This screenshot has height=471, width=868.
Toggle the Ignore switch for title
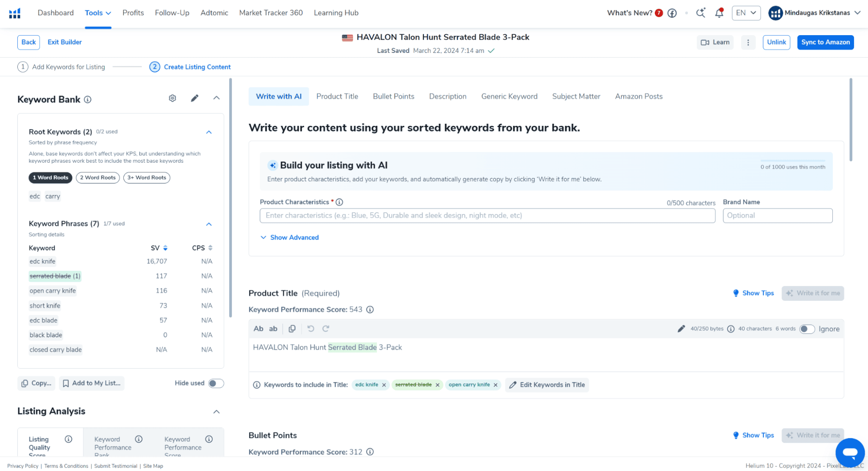click(x=807, y=329)
